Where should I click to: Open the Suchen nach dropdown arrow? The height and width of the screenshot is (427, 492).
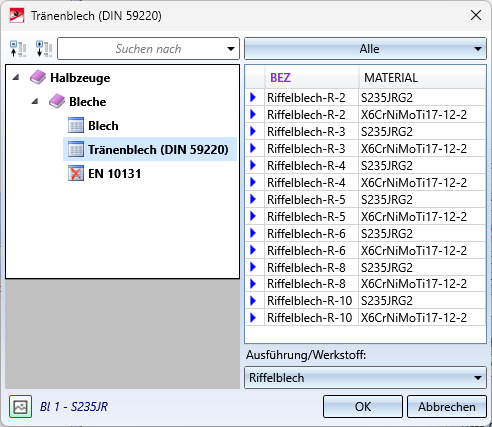click(x=231, y=49)
